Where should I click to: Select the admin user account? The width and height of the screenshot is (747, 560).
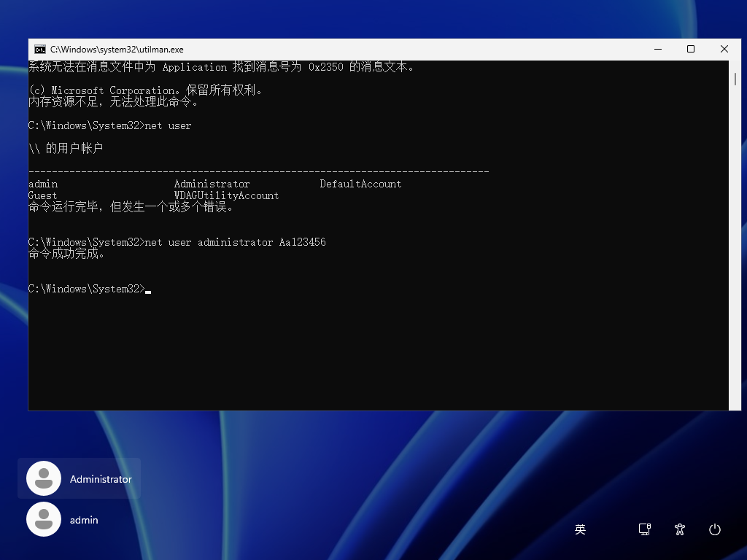pyautogui.click(x=79, y=519)
